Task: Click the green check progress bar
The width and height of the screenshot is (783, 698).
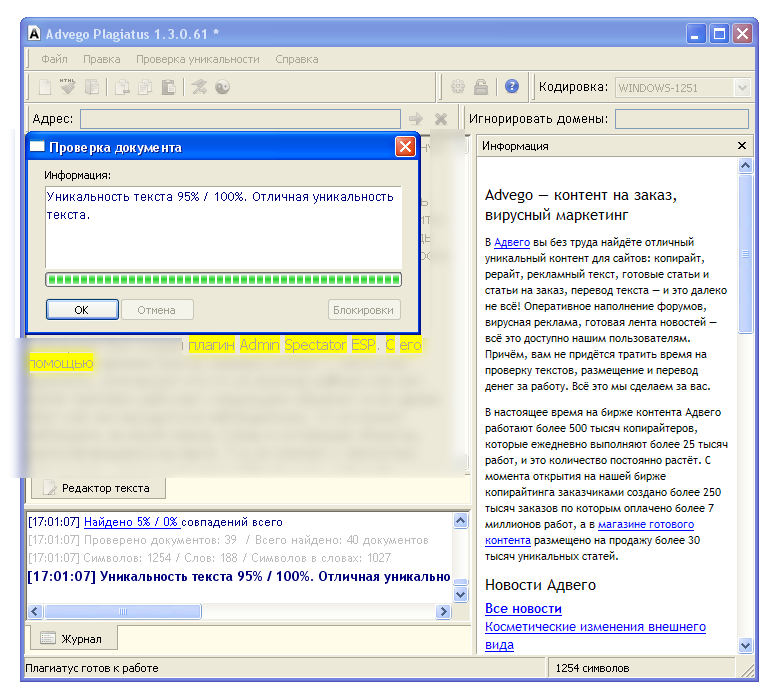Action: (x=223, y=279)
